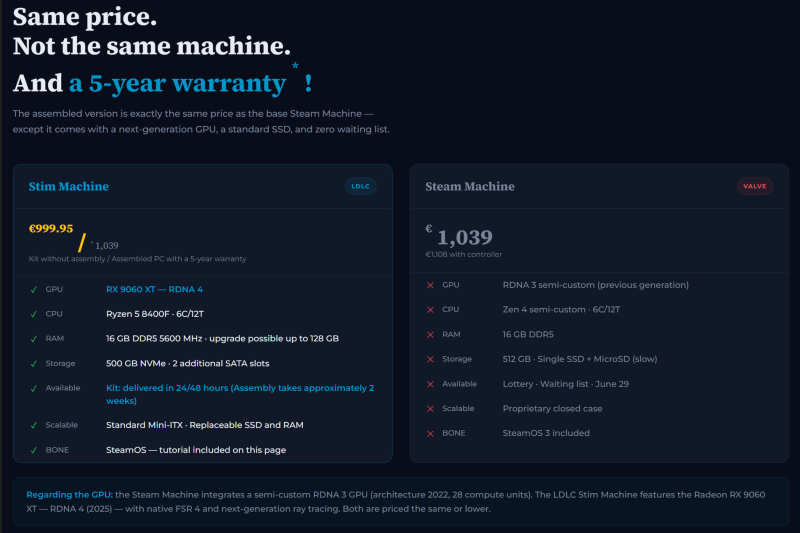Click the red X beside 512 GB Single SSD
The width and height of the screenshot is (800, 533).
pos(430,359)
